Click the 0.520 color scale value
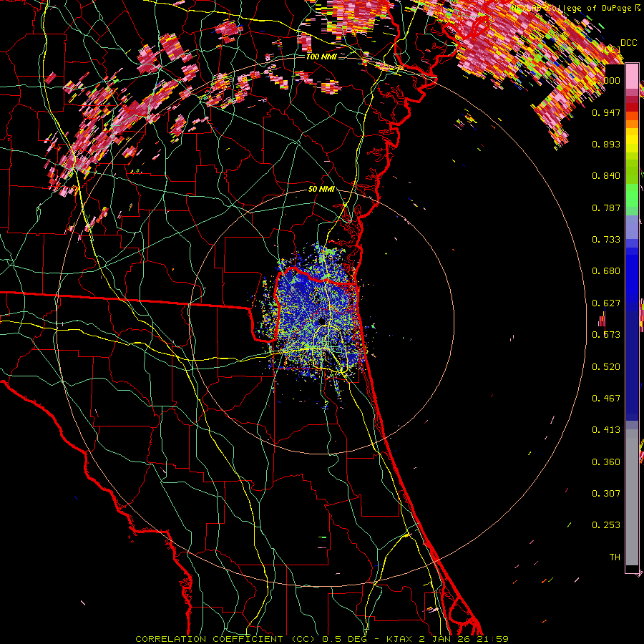This screenshot has width=644, height=644. click(606, 367)
